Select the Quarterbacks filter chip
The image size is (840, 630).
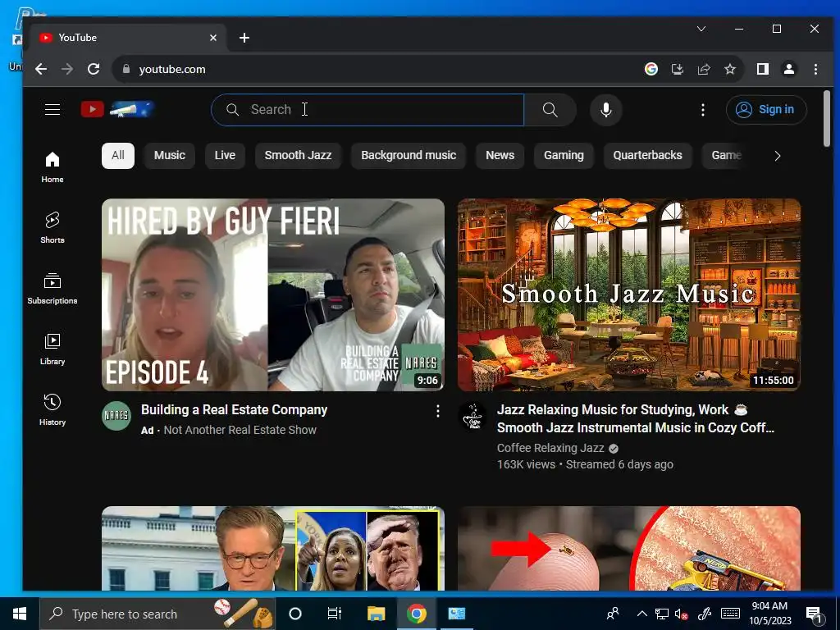click(648, 155)
